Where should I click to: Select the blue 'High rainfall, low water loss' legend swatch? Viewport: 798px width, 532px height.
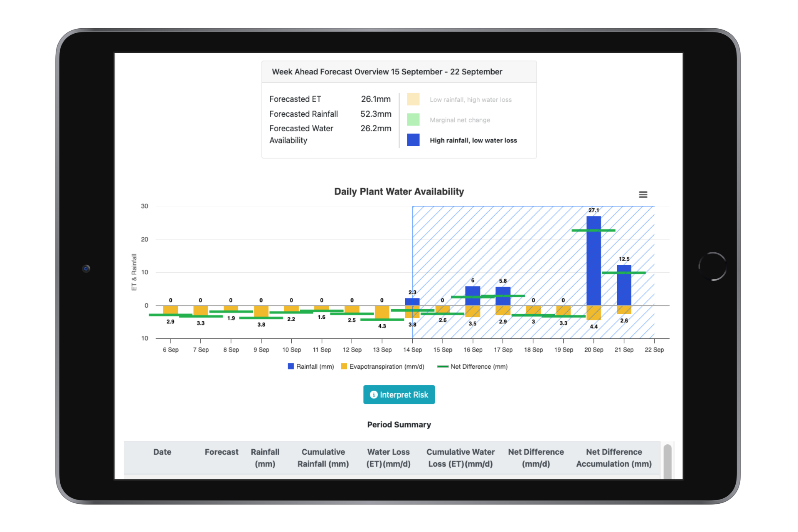pyautogui.click(x=413, y=140)
